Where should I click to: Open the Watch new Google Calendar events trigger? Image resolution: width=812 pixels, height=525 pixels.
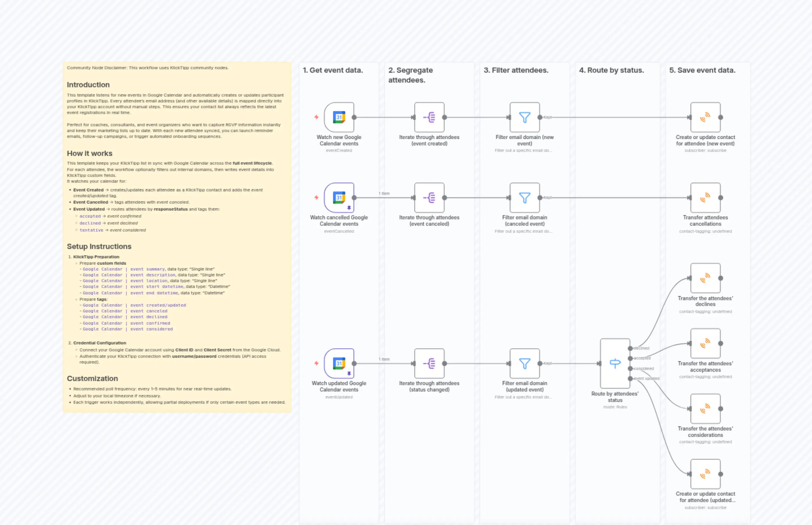click(x=339, y=117)
